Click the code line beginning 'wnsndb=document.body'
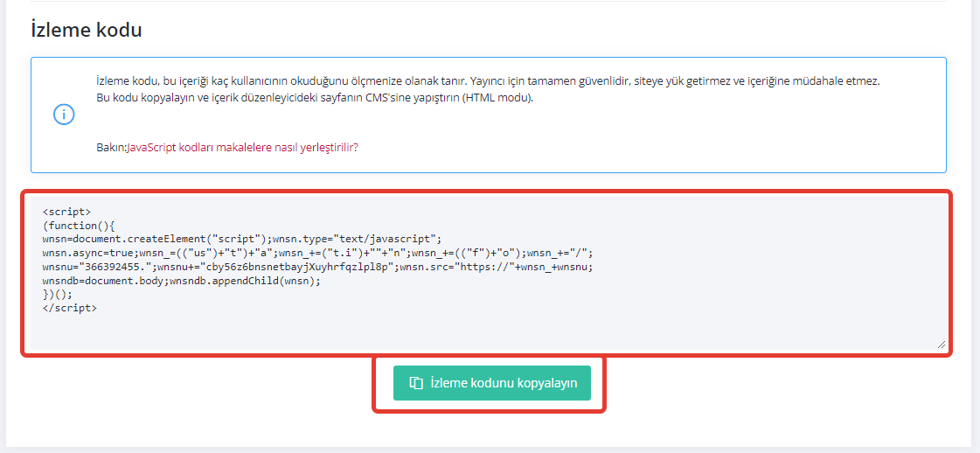This screenshot has height=453, width=980. [181, 281]
